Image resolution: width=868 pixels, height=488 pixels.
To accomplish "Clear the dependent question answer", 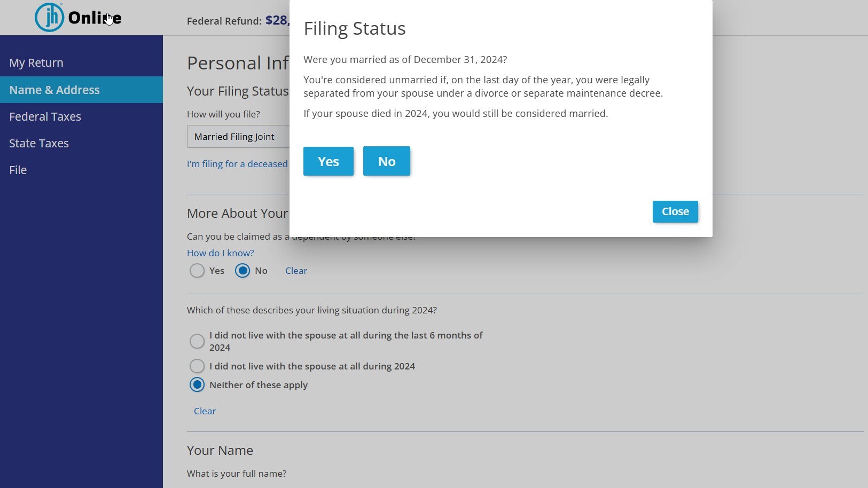I will point(296,271).
